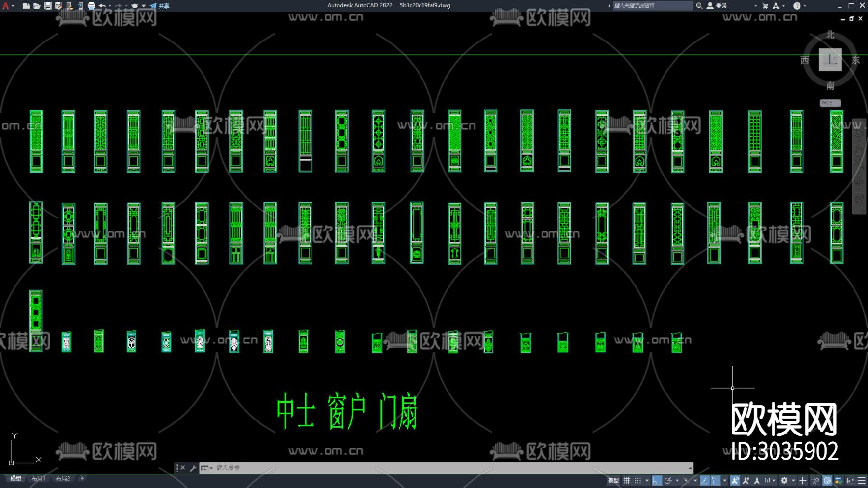Screen dimensions: 868x488
Task: Click the Plot printer icon
Action: pyautogui.click(x=91, y=6)
